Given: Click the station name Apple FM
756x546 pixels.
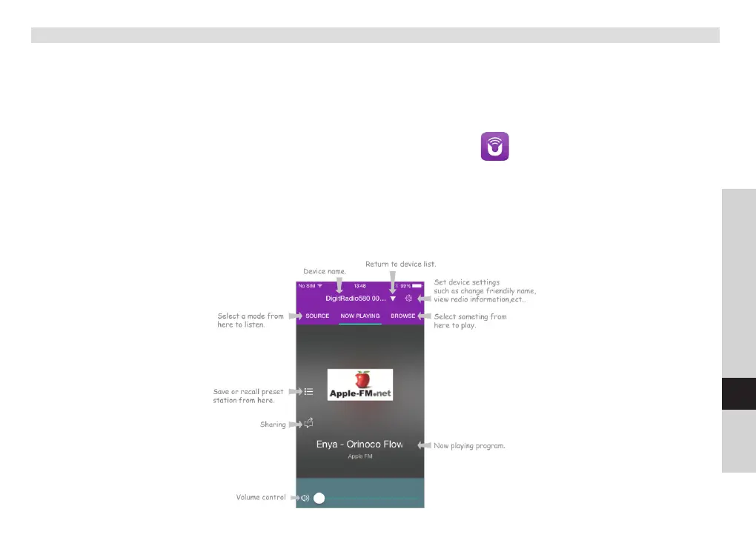Looking at the screenshot, I should 360,456.
